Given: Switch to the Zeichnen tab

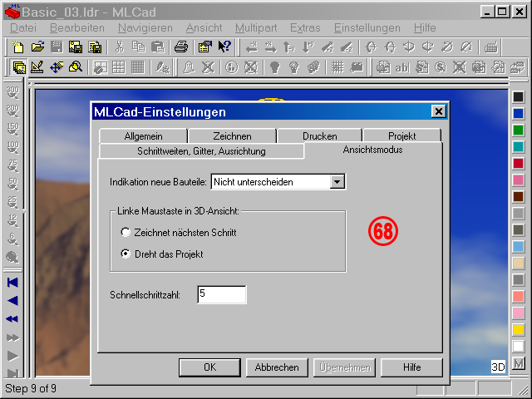Looking at the screenshot, I should 233,136.
